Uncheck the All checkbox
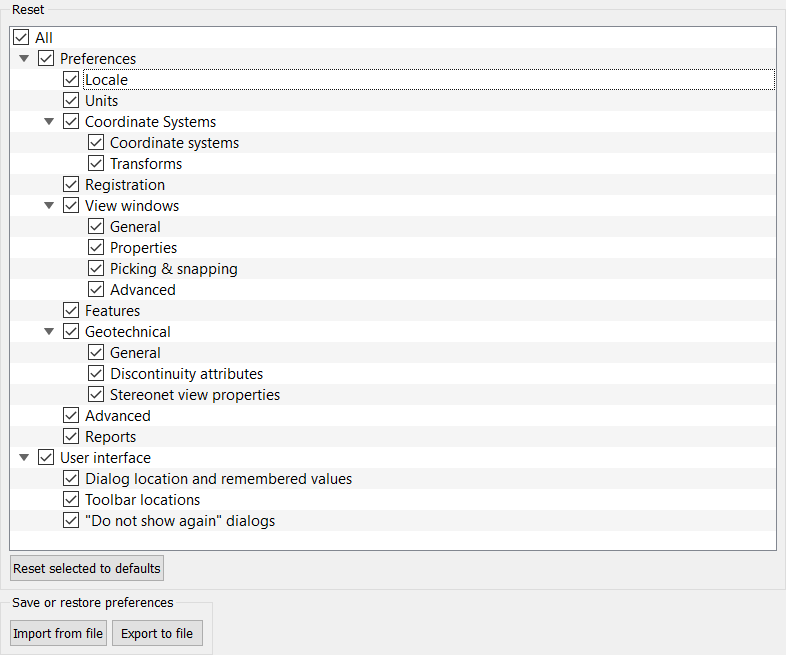 [21, 38]
